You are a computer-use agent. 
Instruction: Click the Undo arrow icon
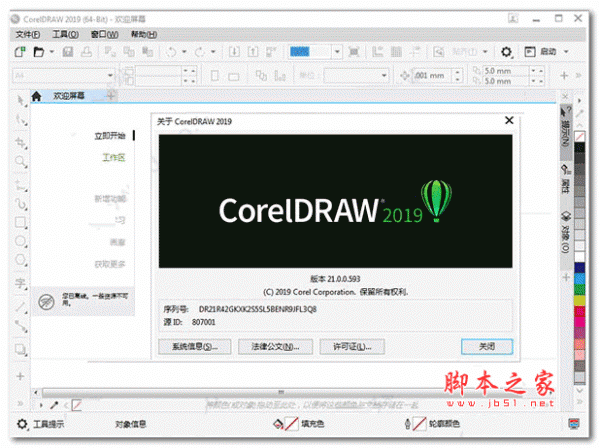pyautogui.click(x=171, y=52)
